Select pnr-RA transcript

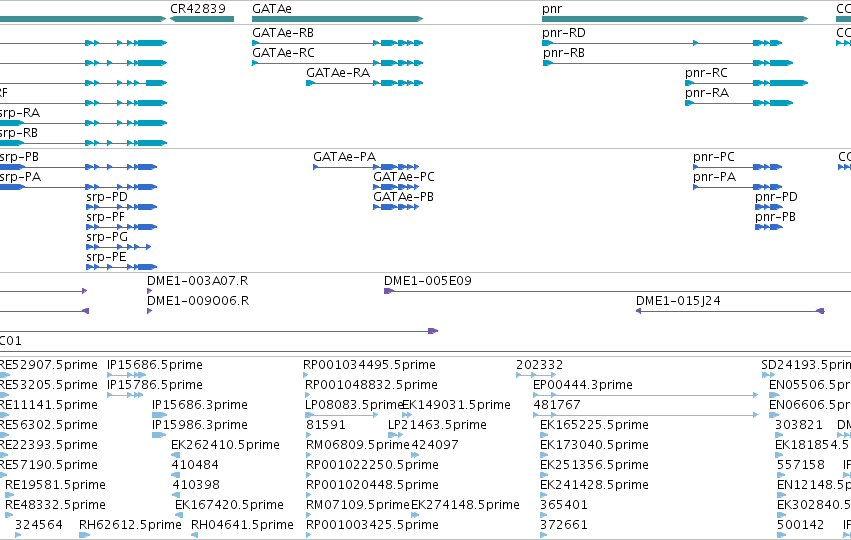tap(739, 103)
